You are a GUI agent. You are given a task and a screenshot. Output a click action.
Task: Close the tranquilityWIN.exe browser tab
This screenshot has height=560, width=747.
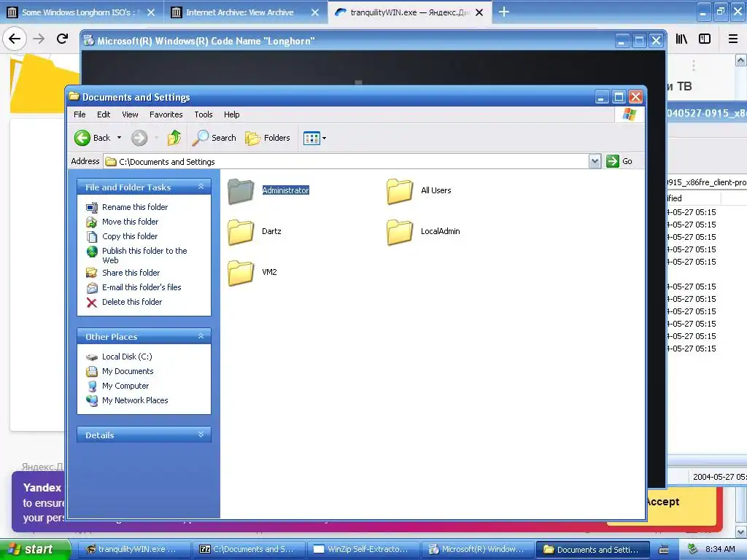tap(479, 12)
